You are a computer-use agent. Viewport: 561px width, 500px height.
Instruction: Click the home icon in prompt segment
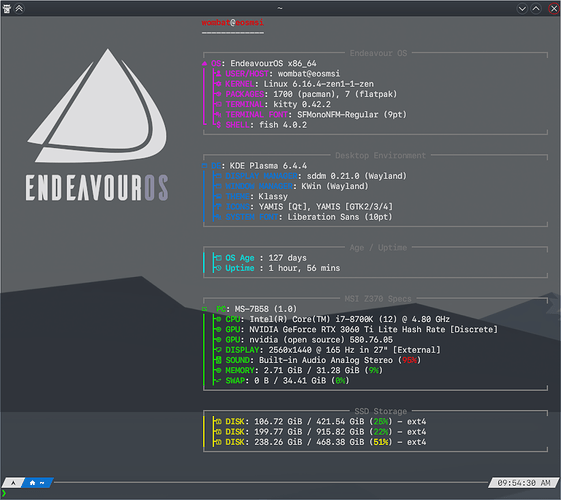point(32,483)
